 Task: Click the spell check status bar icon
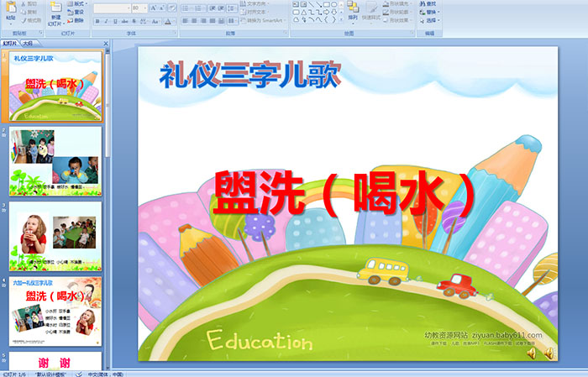point(79,374)
